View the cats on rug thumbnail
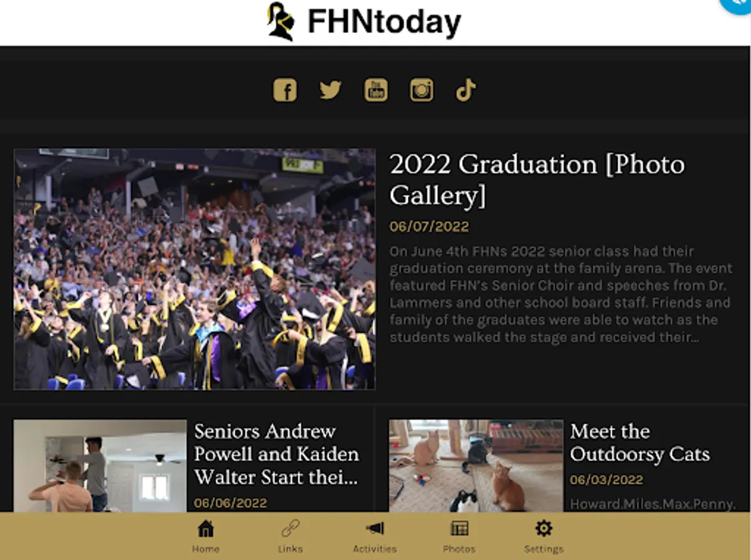 coord(476,465)
